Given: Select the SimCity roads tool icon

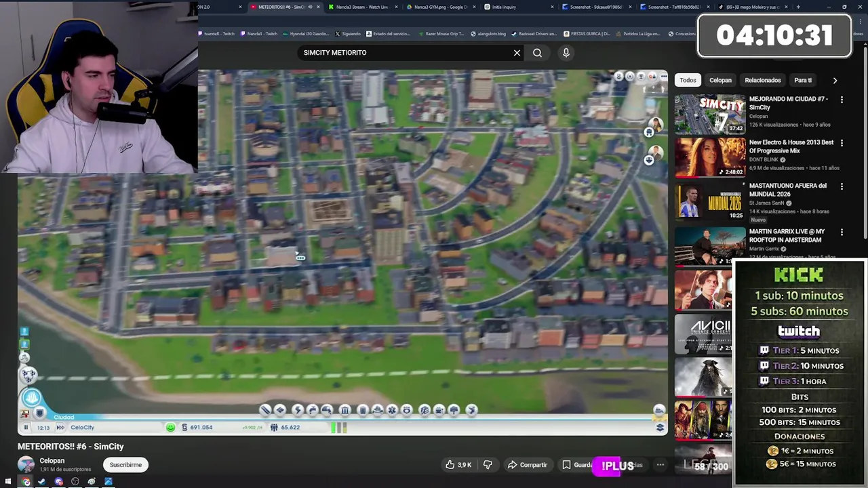Looking at the screenshot, I should pyautogui.click(x=265, y=410).
